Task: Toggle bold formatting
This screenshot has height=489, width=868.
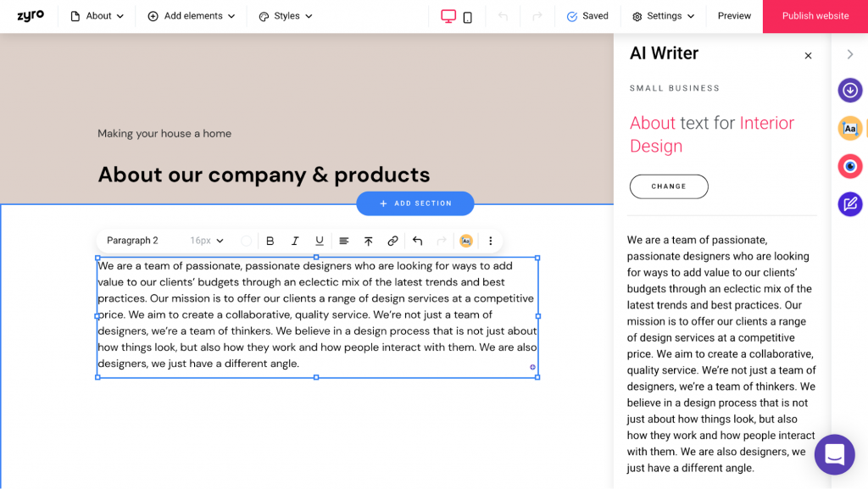Action: [270, 241]
